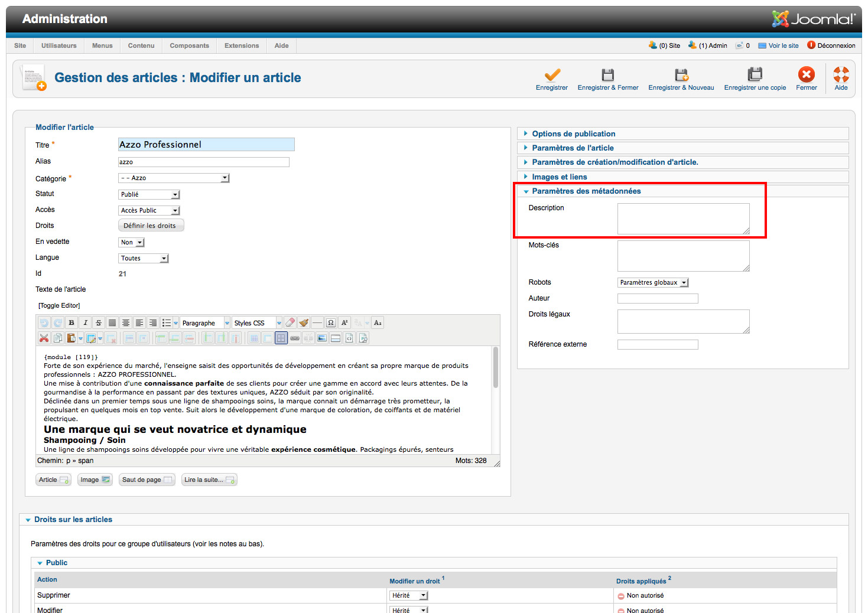Open the special character (omega) picker
Image resolution: width=868 pixels, height=613 pixels.
pos(331,323)
